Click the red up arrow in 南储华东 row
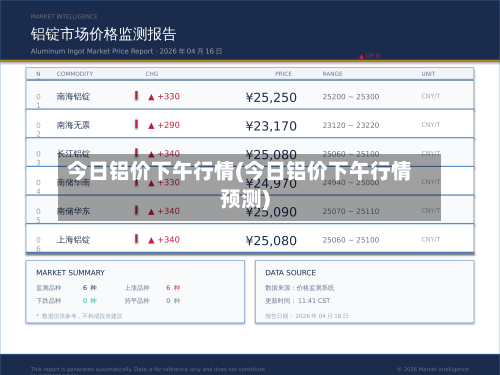Image resolution: width=500 pixels, height=375 pixels. (151, 212)
